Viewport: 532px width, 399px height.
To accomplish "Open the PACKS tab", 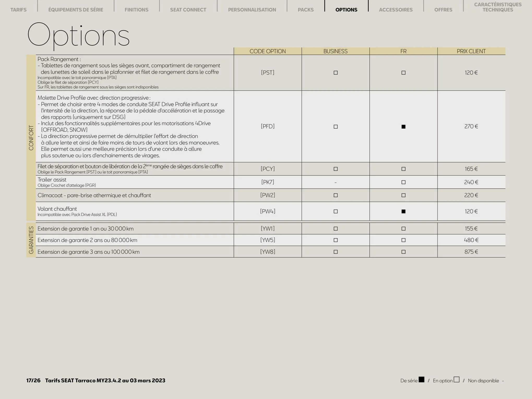I will pyautogui.click(x=306, y=10).
